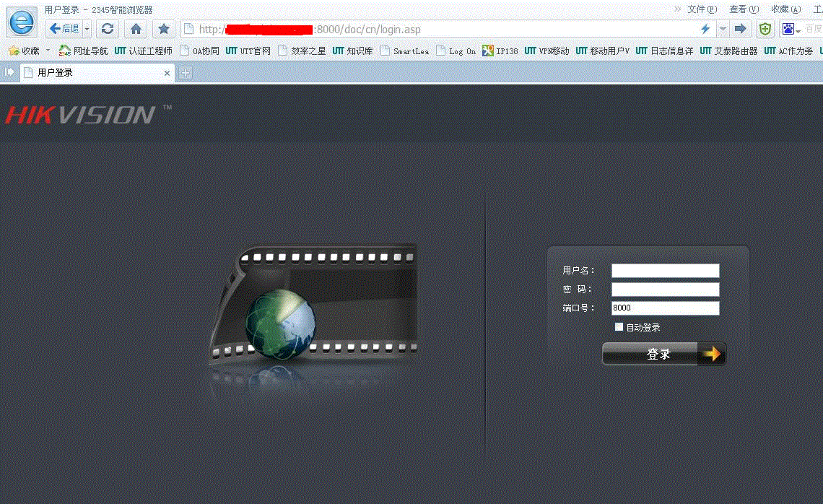The width and height of the screenshot is (823, 504).
Task: Click the HIKVISION logo
Action: [88, 115]
